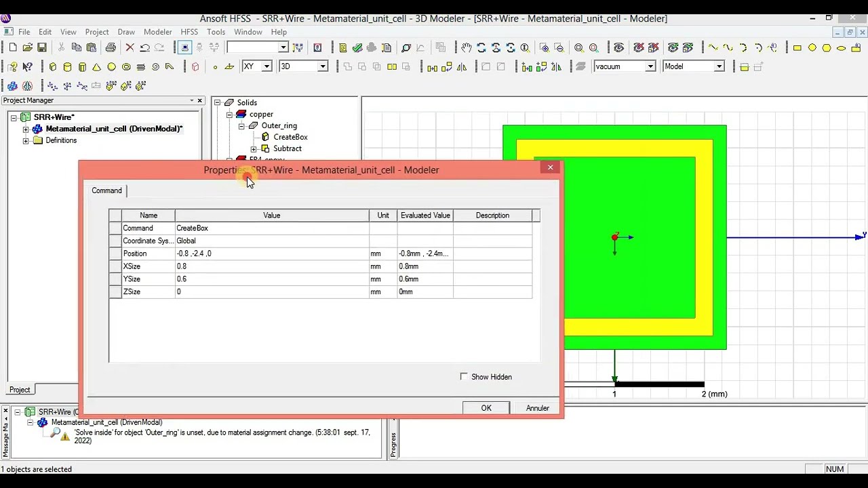Click the Position value field
The image size is (868, 488).
pyautogui.click(x=272, y=253)
